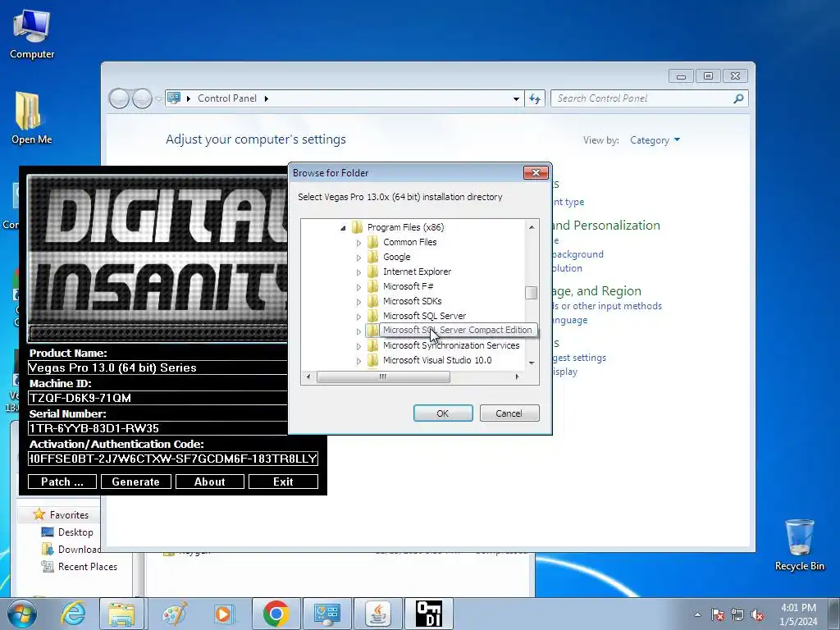
Task: Click the Control Panel address bar computer icon
Action: (174, 98)
